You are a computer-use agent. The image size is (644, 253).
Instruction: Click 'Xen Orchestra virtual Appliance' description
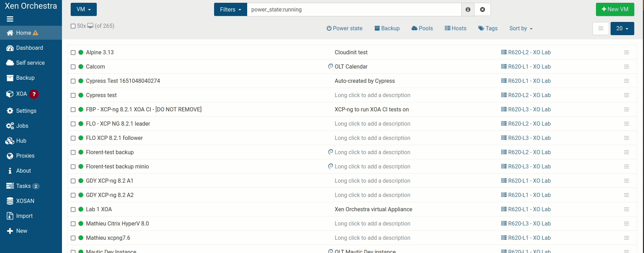tap(373, 209)
